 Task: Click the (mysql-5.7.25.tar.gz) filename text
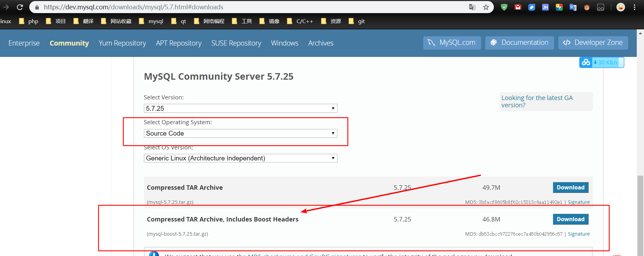(170, 202)
